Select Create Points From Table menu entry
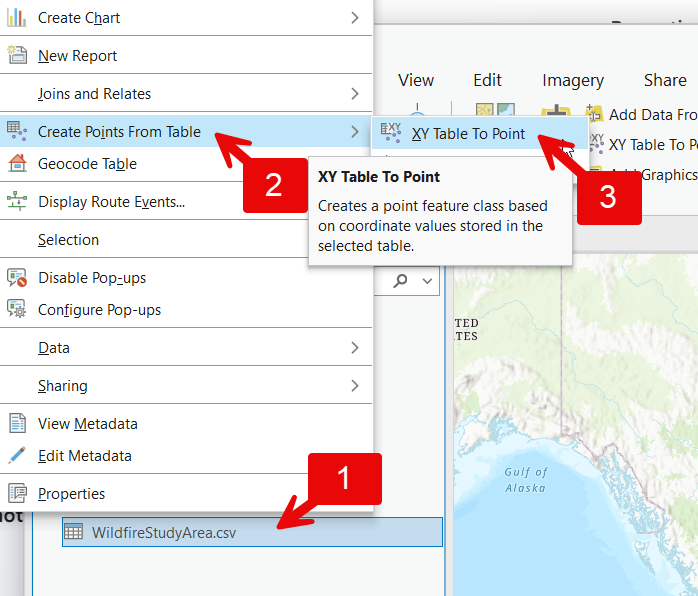 [x=120, y=132]
